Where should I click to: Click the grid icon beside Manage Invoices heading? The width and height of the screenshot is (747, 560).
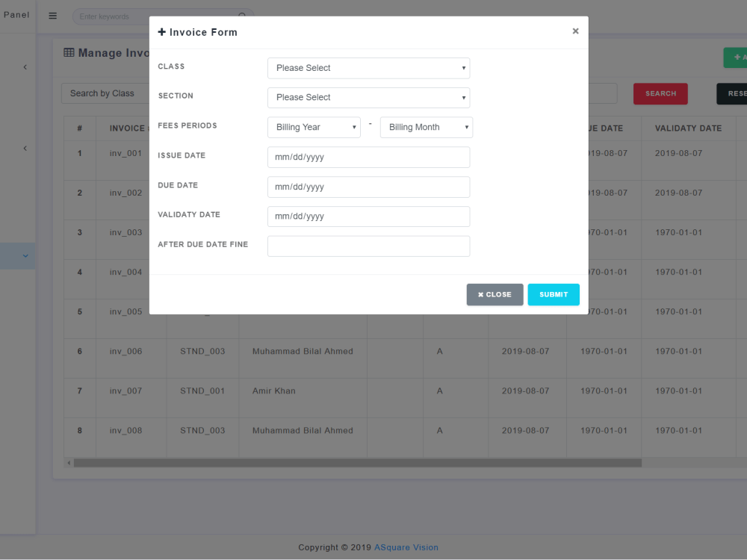[69, 52]
